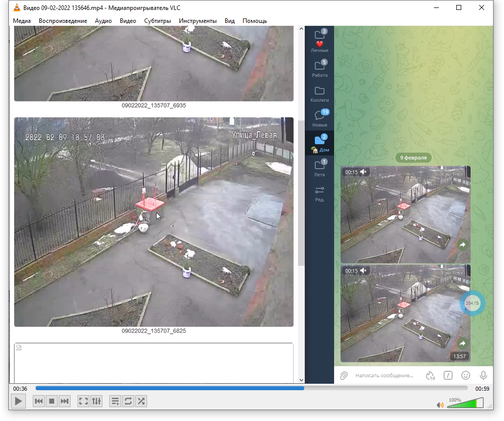Click the VLC cone title bar icon
Viewport: 504px width, 421px height.
click(x=17, y=8)
